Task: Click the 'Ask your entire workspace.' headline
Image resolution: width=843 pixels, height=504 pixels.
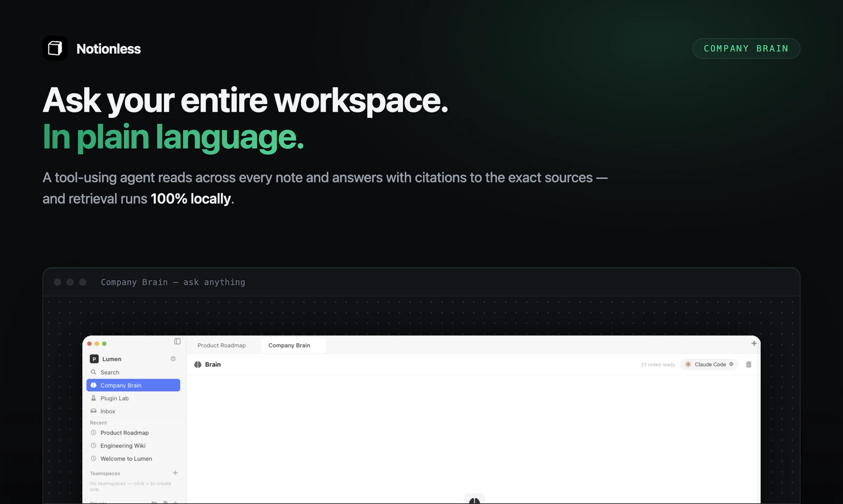Action: click(246, 101)
